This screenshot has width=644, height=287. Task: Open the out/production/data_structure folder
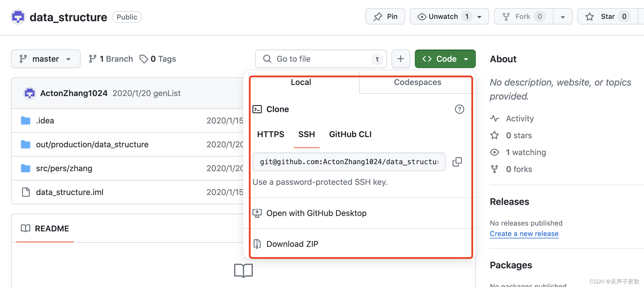click(x=92, y=144)
